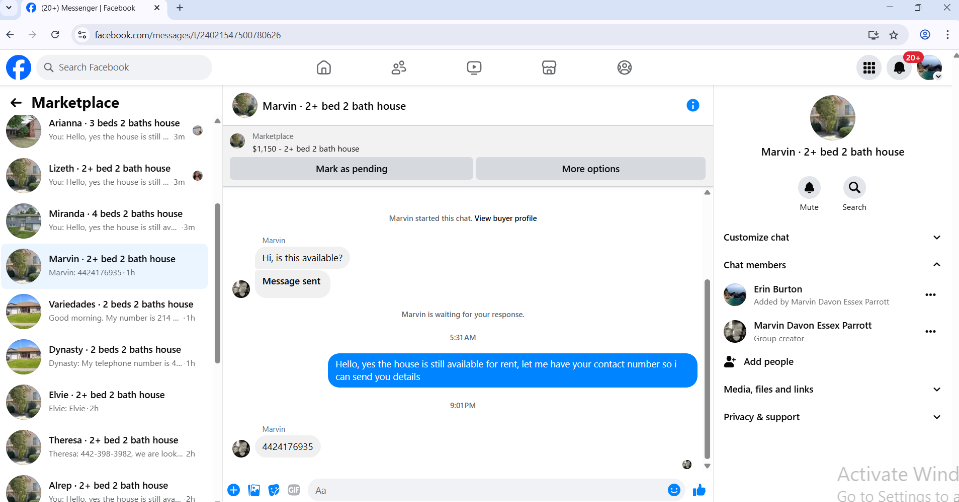Collapse the Chat members section
The height and width of the screenshot is (502, 959).
pyautogui.click(x=832, y=265)
